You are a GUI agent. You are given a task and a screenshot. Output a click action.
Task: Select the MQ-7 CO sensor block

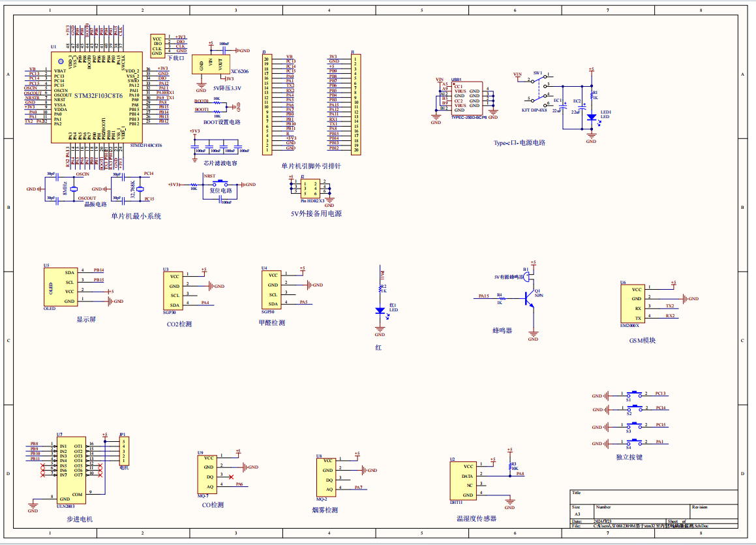coord(207,474)
